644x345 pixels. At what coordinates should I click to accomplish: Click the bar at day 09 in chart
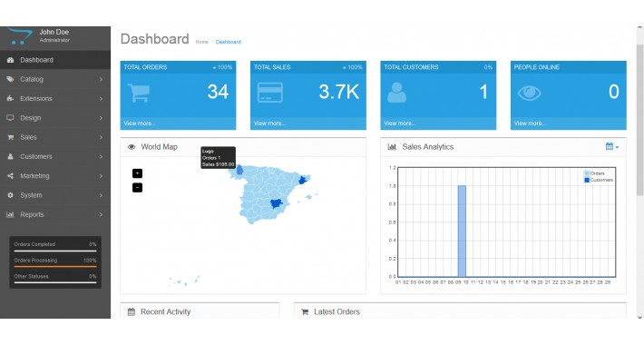click(x=462, y=232)
